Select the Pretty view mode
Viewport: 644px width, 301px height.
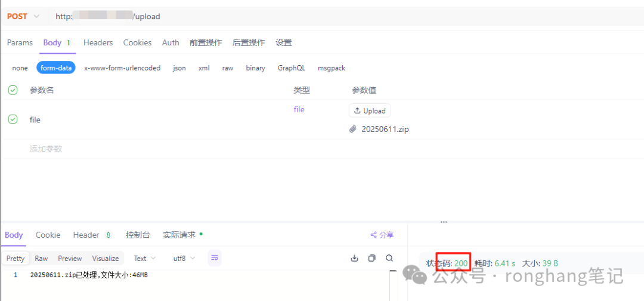pyautogui.click(x=16, y=258)
